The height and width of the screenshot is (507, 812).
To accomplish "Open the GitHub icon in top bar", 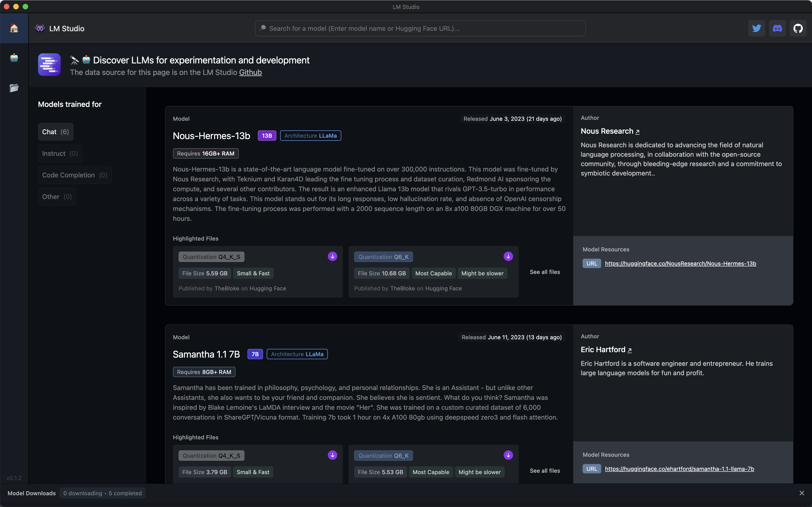I will coord(798,28).
